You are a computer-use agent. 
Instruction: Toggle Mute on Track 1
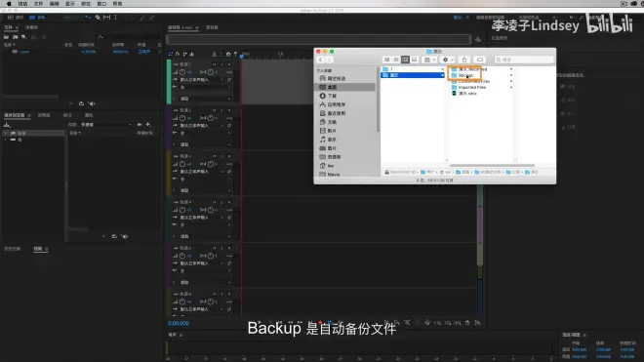pyautogui.click(x=215, y=64)
